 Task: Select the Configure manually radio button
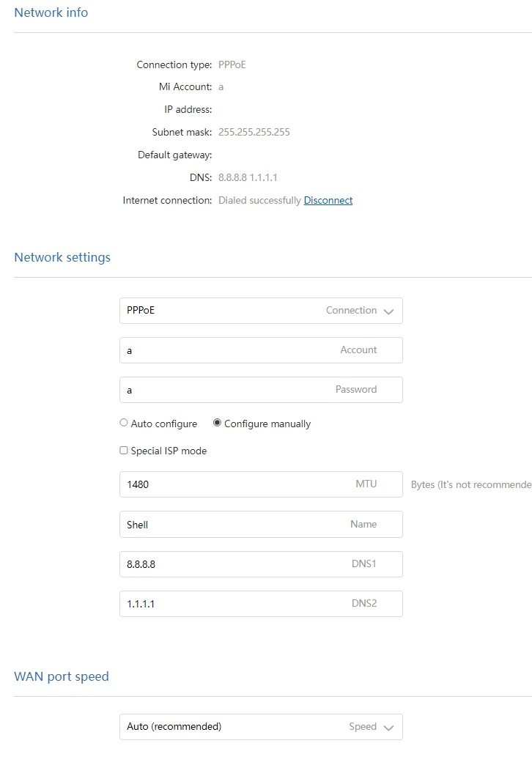(x=216, y=422)
